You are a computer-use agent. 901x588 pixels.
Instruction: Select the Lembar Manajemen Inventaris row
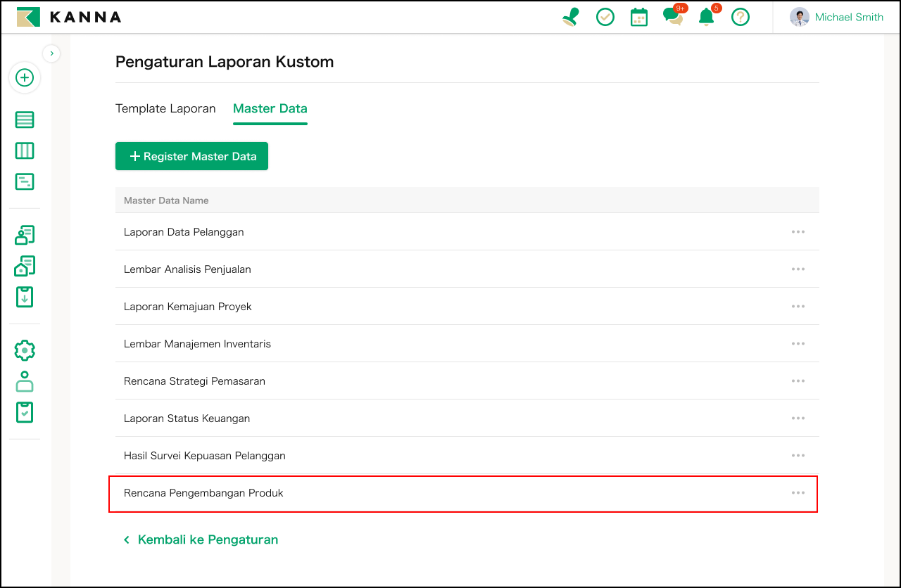pyautogui.click(x=197, y=344)
